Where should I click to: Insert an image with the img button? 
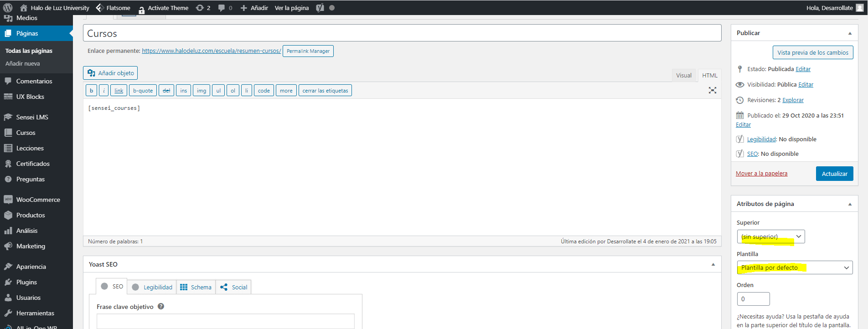click(x=201, y=91)
